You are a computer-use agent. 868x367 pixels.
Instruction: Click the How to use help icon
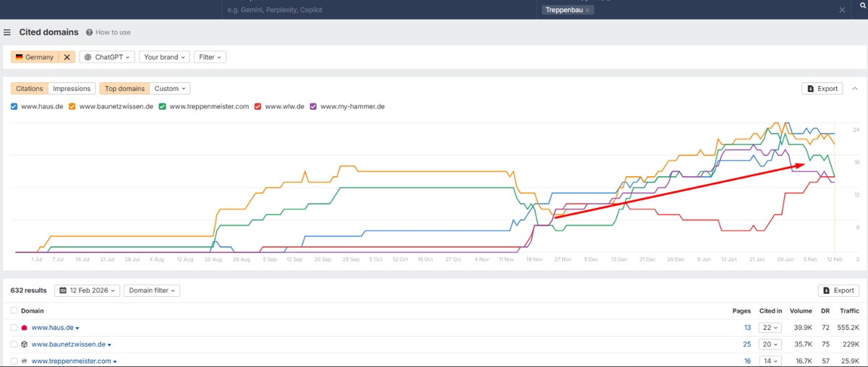(x=89, y=33)
